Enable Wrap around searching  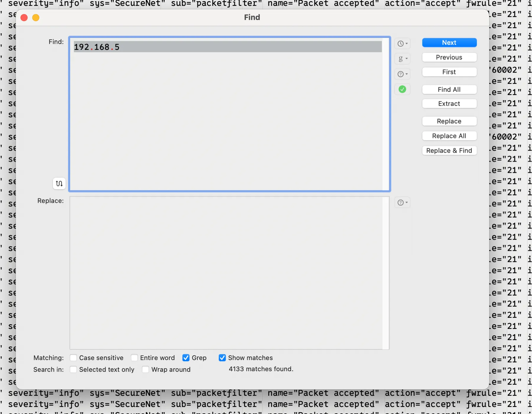click(x=145, y=369)
